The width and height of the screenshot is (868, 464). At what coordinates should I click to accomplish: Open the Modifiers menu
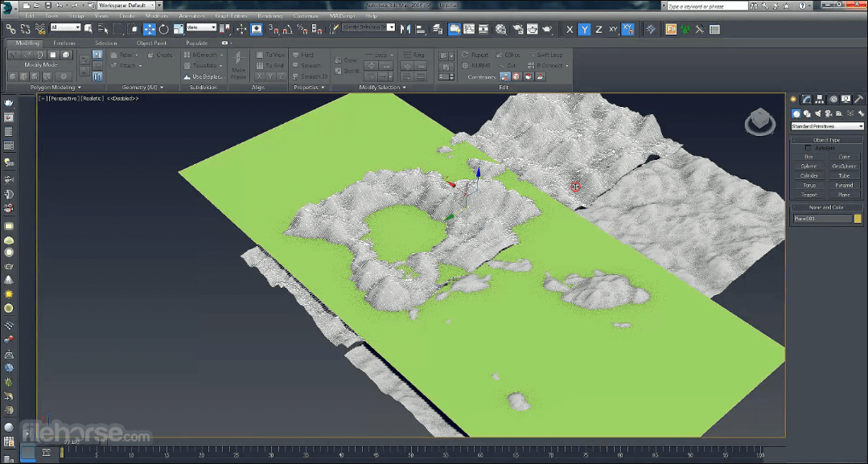pyautogui.click(x=157, y=16)
